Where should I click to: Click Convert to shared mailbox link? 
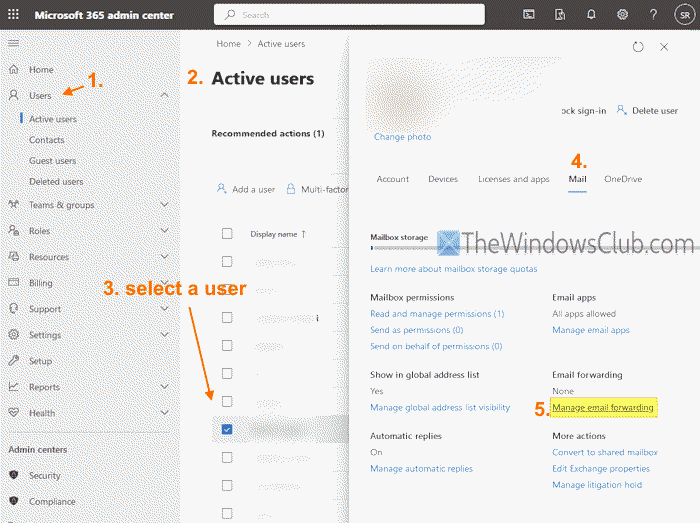(605, 452)
